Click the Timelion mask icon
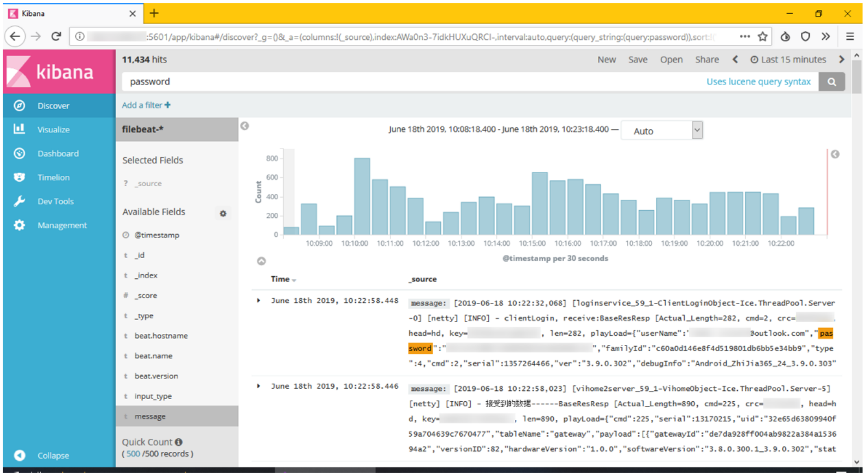The width and height of the screenshot is (868, 476). point(20,177)
